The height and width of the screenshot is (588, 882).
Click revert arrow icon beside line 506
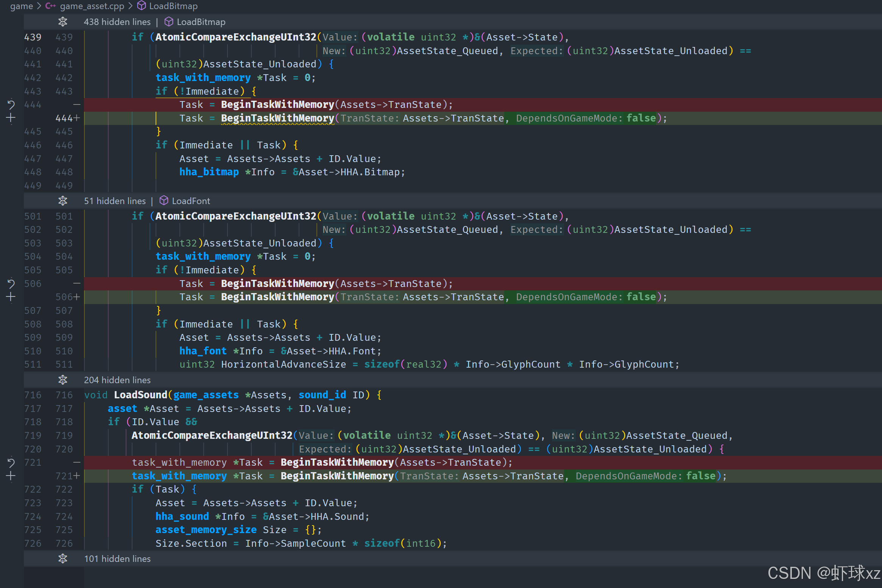(11, 284)
